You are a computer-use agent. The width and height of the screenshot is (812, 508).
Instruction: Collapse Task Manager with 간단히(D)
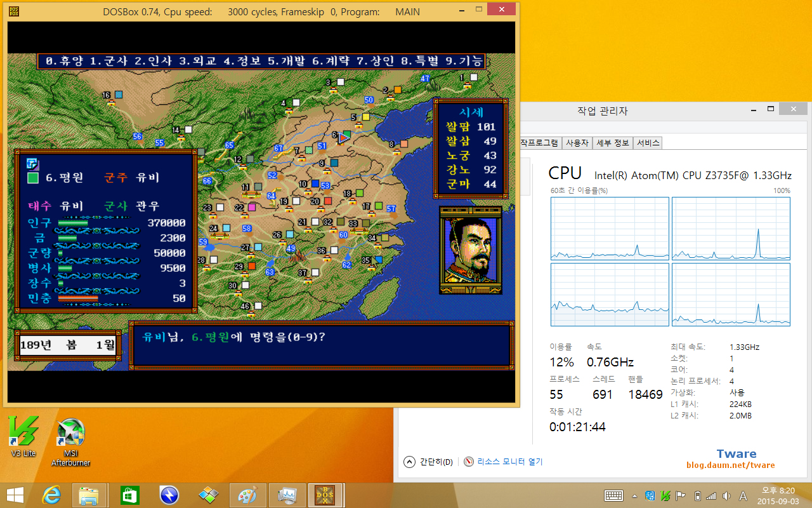pos(429,462)
